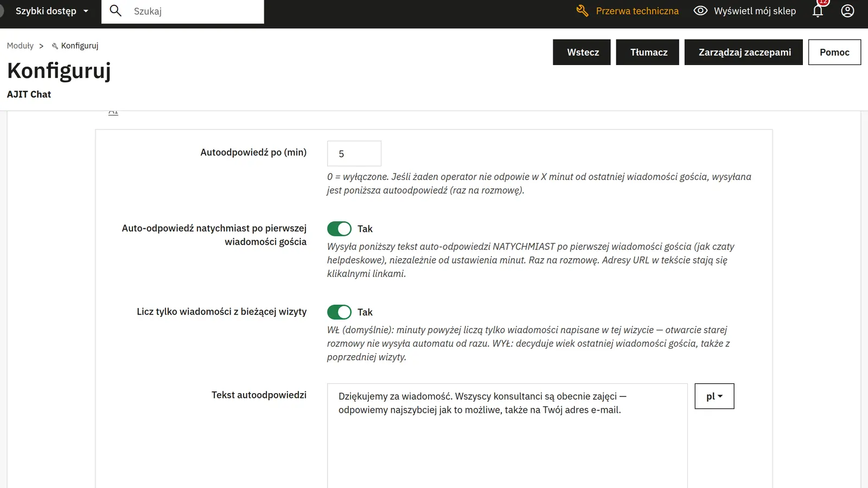Click the wrench maintenance mode icon
This screenshot has width=868, height=488.
click(x=582, y=11)
